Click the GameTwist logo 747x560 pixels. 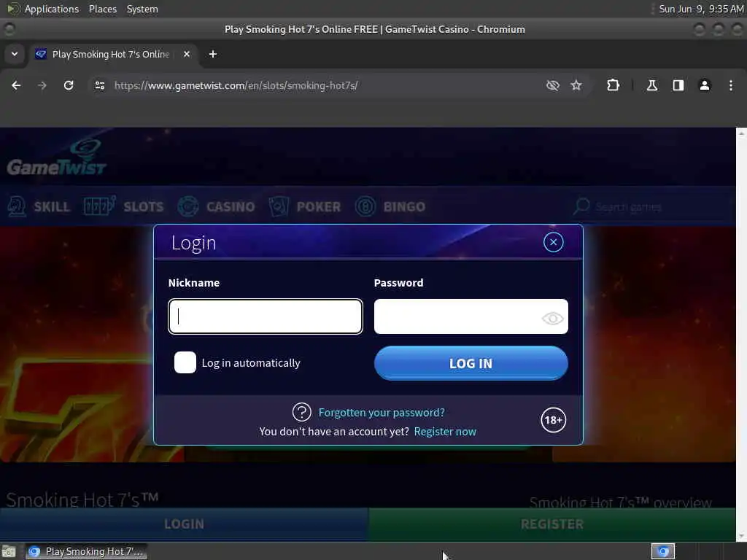click(x=56, y=158)
